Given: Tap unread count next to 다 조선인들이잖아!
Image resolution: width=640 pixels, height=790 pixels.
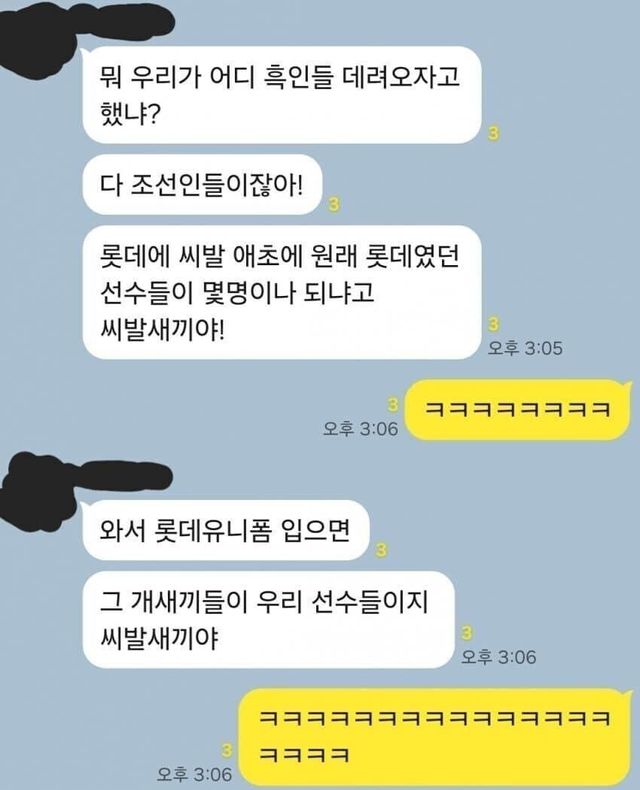Looking at the screenshot, I should pos(334,205).
